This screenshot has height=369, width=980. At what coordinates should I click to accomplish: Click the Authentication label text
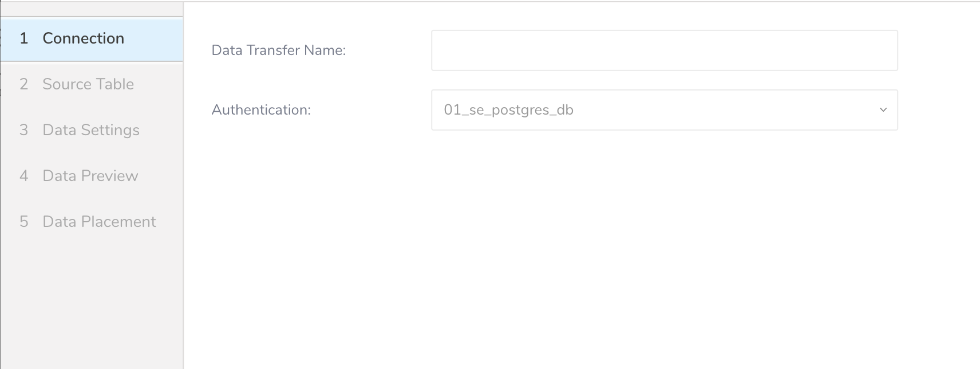pos(261,110)
